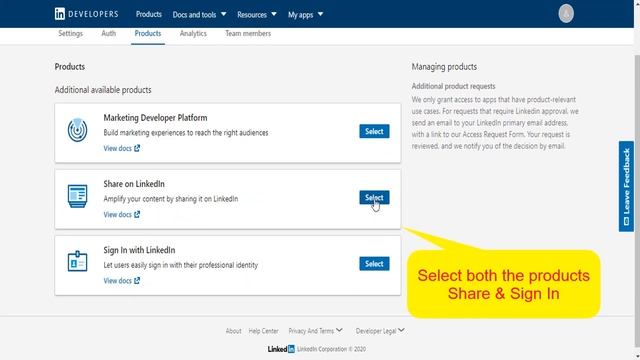Switch to the Analytics tab

point(193,33)
